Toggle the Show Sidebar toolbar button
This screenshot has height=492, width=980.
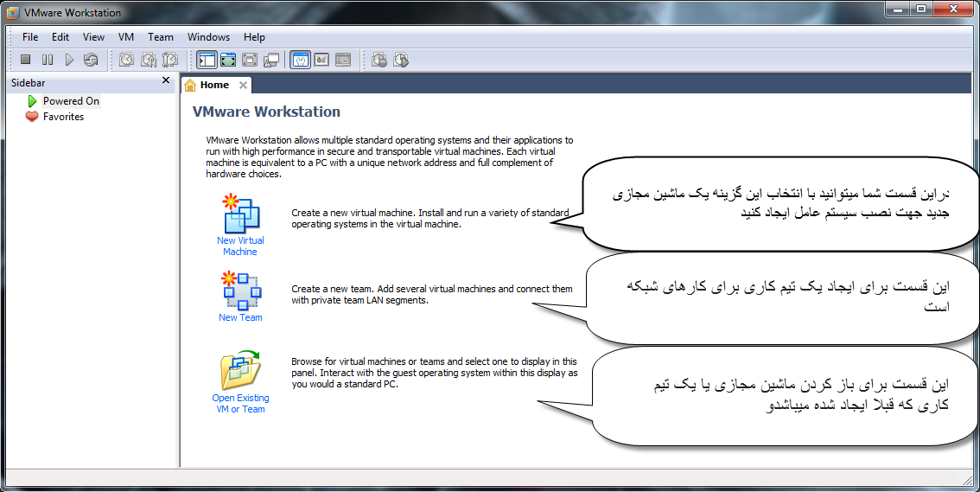[x=207, y=60]
